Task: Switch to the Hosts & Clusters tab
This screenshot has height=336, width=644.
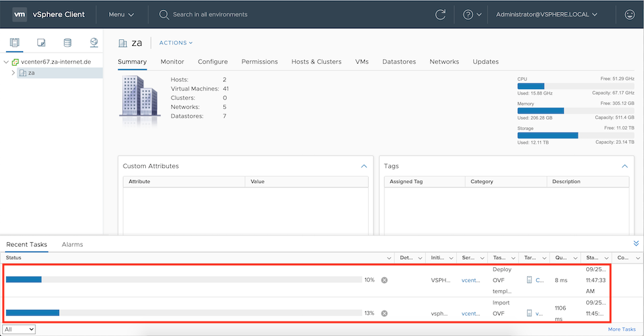Action: point(316,62)
